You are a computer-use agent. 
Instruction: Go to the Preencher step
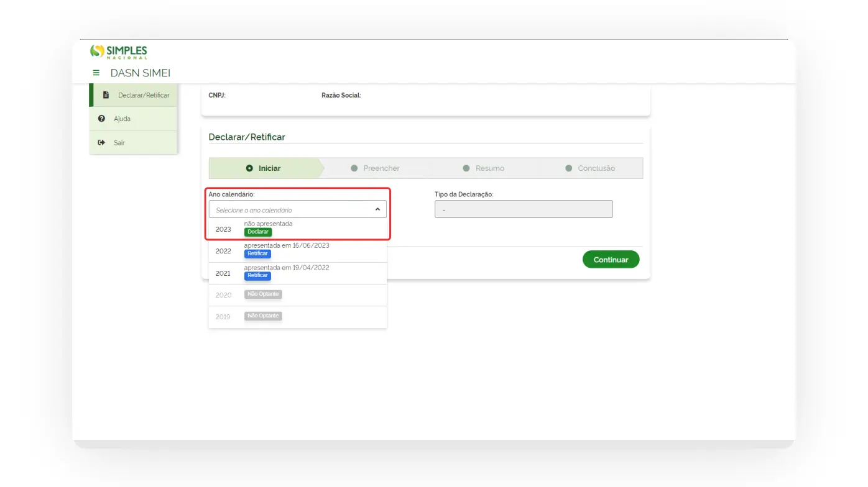coord(381,168)
